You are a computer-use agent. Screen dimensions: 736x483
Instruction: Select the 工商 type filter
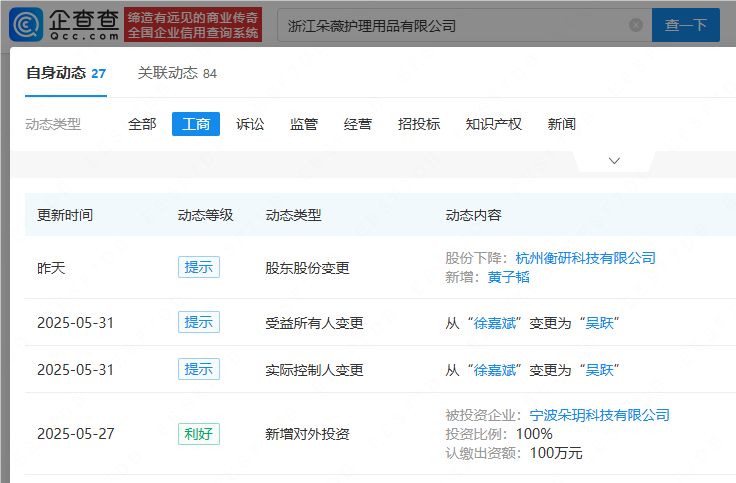(196, 124)
